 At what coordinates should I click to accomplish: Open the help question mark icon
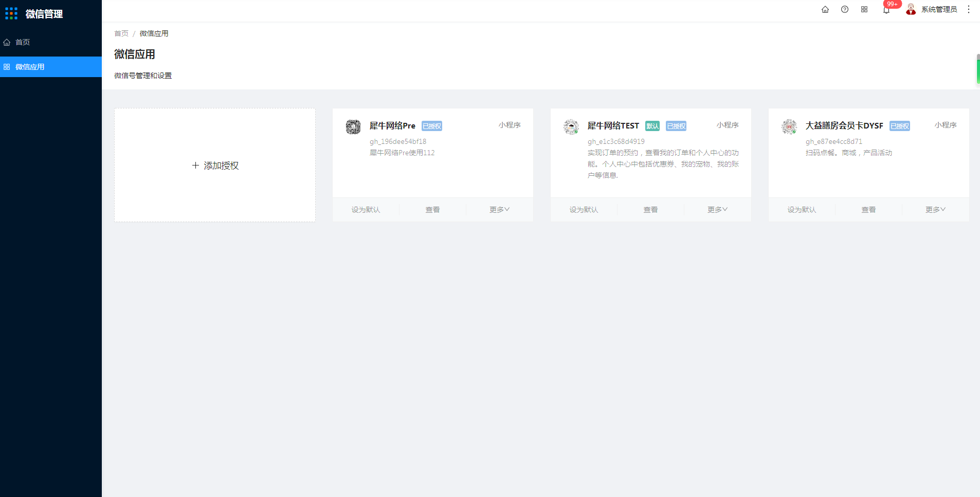tap(845, 9)
